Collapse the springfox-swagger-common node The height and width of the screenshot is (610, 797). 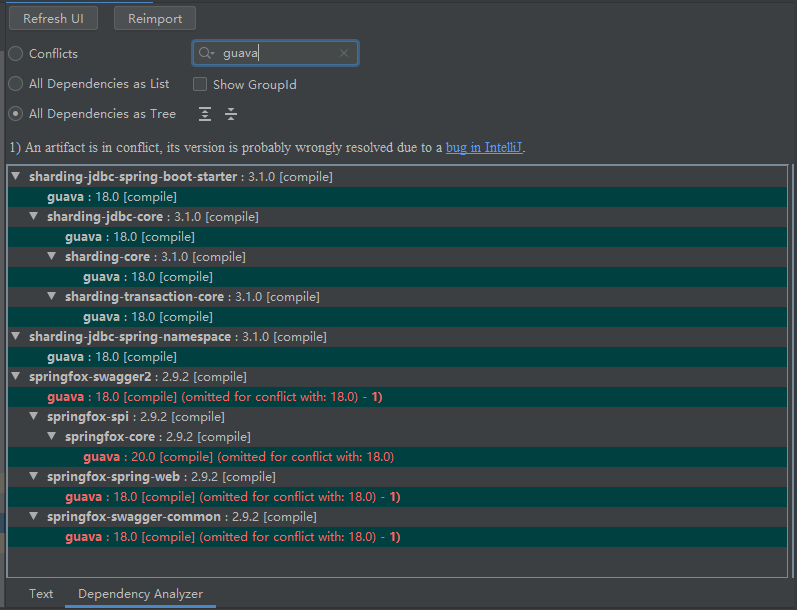(x=34, y=516)
